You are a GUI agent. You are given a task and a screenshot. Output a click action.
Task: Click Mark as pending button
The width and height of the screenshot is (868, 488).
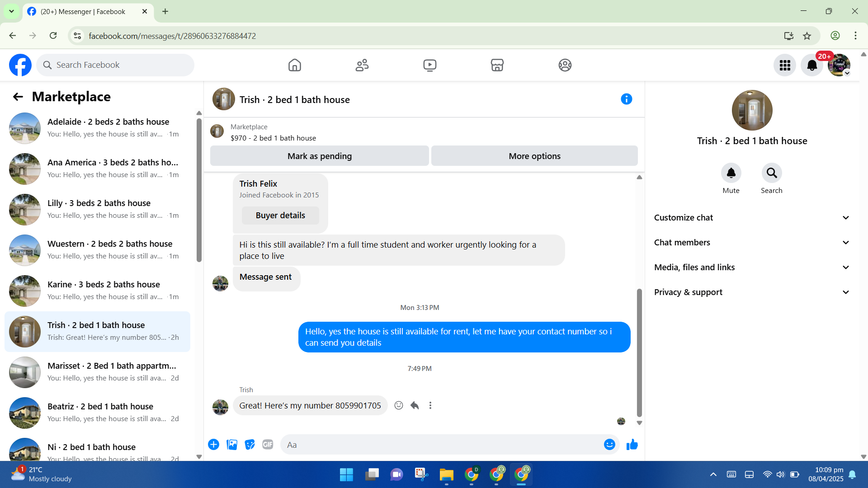(x=319, y=156)
